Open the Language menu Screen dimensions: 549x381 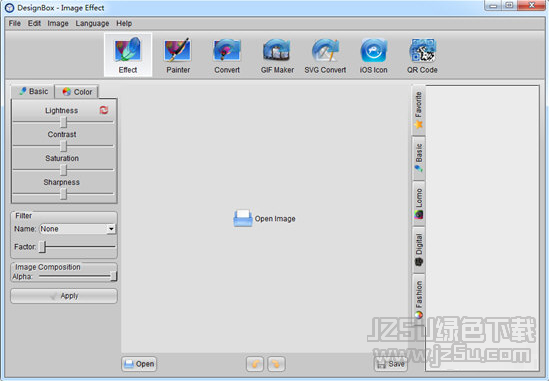pyautogui.click(x=92, y=23)
